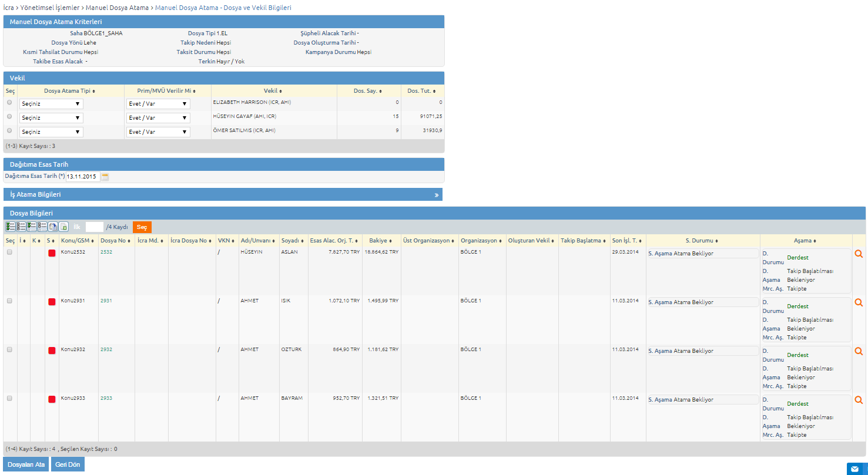Open file number 2532 link

(106, 252)
